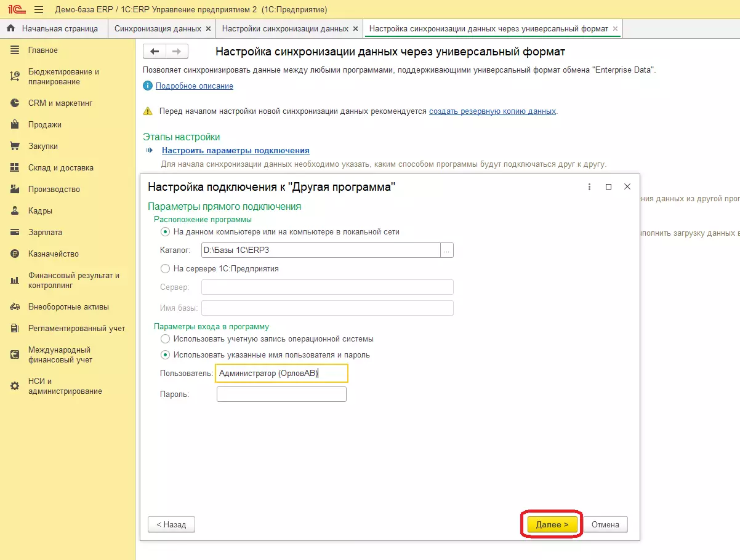
Task: Choose 'Использовать учетную запись операционной системы'
Action: pos(165,338)
